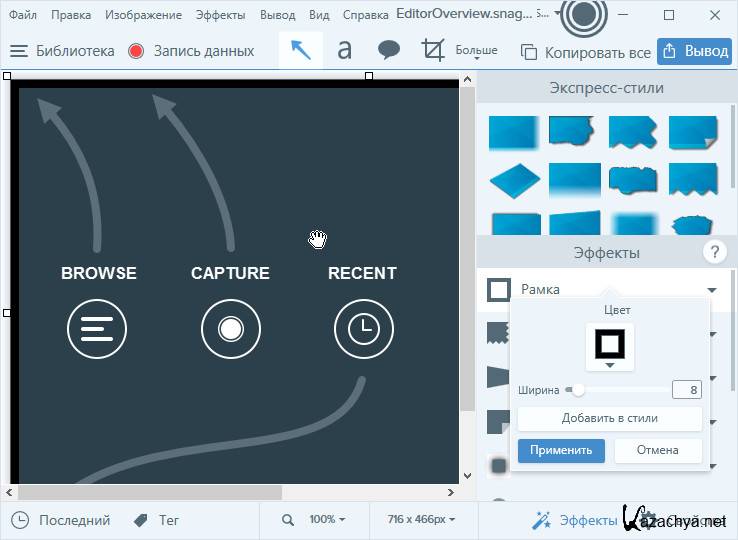738x540 pixels.
Task: Click the red record button for Запись данных
Action: tap(136, 51)
